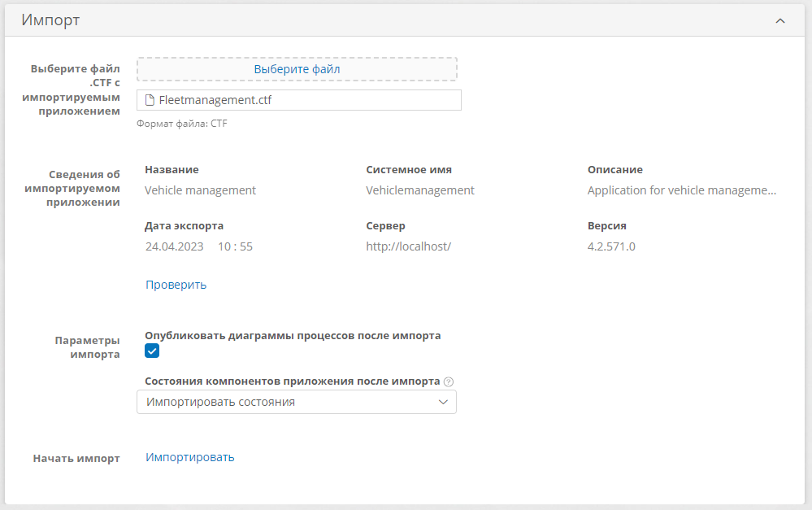Click the Название field label
The height and width of the screenshot is (510, 812).
[172, 170]
